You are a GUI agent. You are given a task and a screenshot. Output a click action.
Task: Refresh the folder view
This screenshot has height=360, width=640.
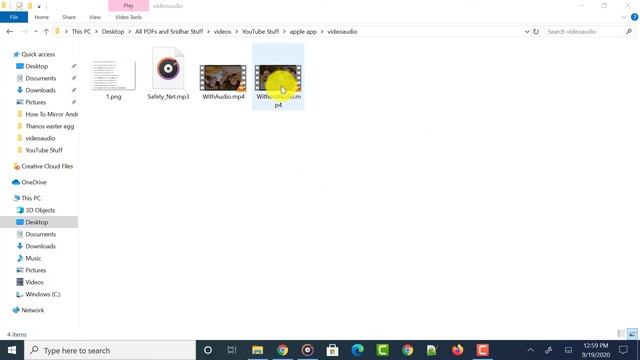536,31
